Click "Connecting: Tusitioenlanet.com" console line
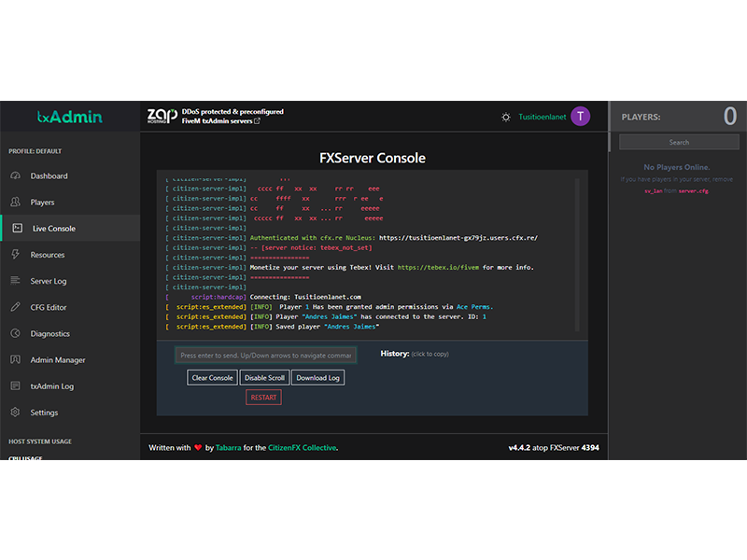Viewport: 747px width, 560px height. (x=305, y=297)
